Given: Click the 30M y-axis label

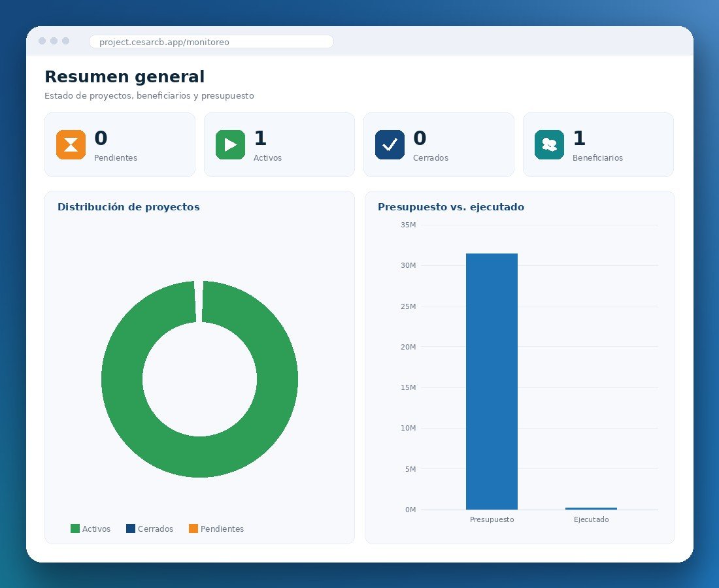Looking at the screenshot, I should point(408,265).
